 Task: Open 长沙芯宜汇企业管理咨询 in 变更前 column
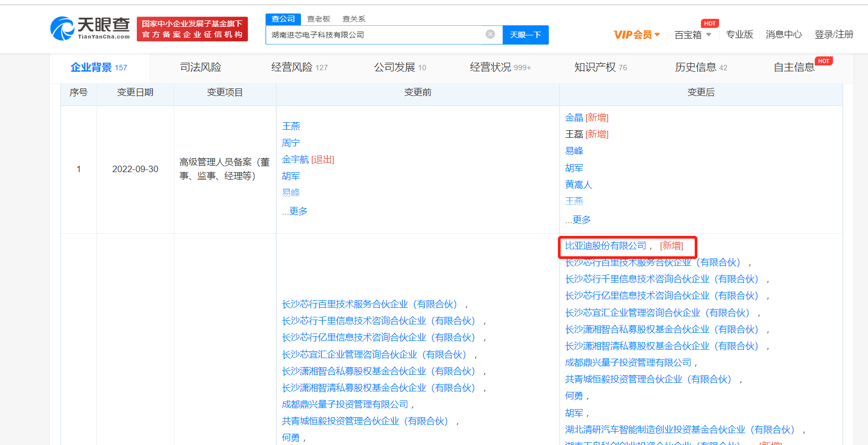374,354
